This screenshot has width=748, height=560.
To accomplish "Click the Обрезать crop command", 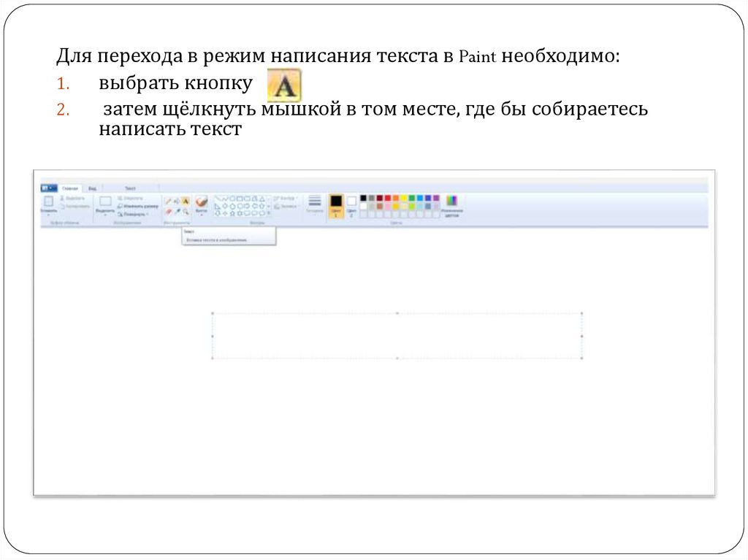I will (x=130, y=198).
